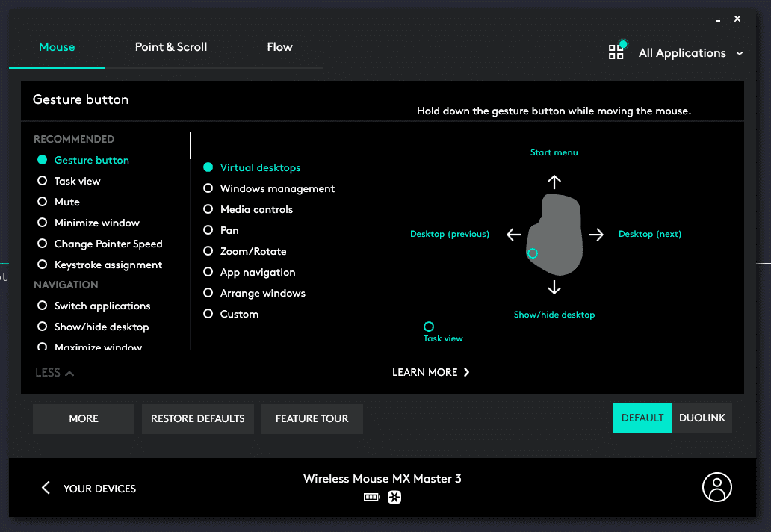Open the applications grid icon
This screenshot has width=771, height=532.
(616, 52)
